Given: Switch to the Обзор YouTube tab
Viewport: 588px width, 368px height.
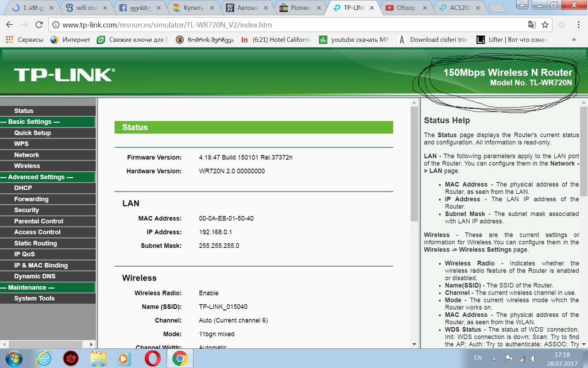Looking at the screenshot, I should click(x=406, y=7).
